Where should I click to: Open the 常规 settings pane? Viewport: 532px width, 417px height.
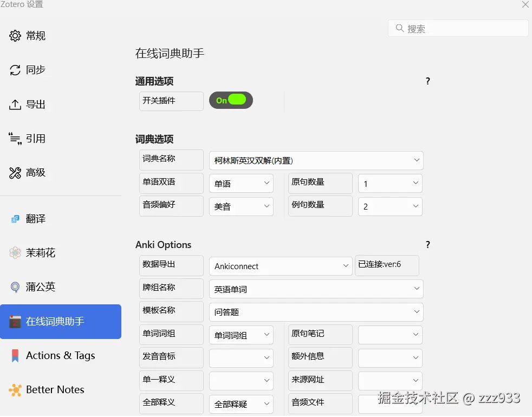coord(61,36)
